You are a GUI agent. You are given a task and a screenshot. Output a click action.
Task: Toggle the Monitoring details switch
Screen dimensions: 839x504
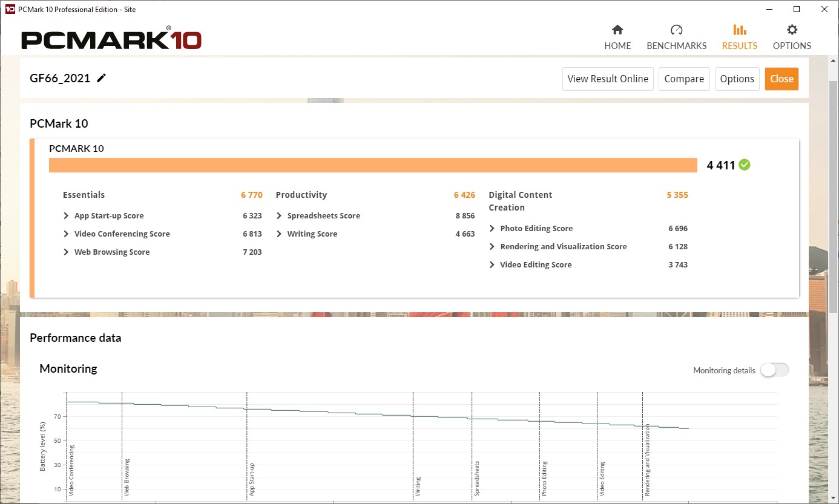775,370
